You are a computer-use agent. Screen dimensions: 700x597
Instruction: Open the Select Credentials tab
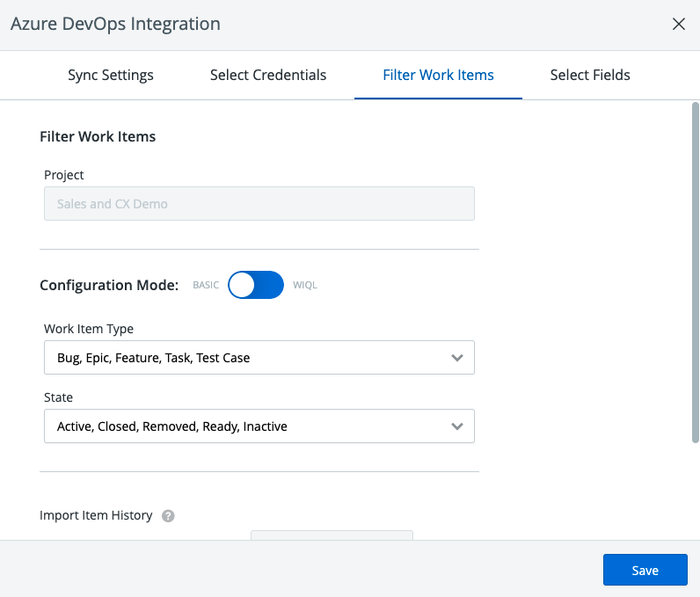point(268,76)
